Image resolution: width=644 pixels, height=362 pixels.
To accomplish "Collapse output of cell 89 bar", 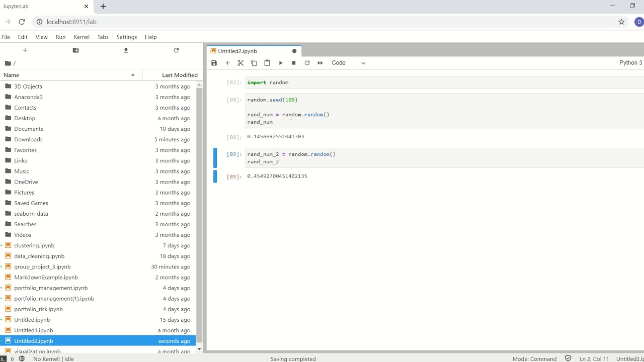I will (x=215, y=176).
